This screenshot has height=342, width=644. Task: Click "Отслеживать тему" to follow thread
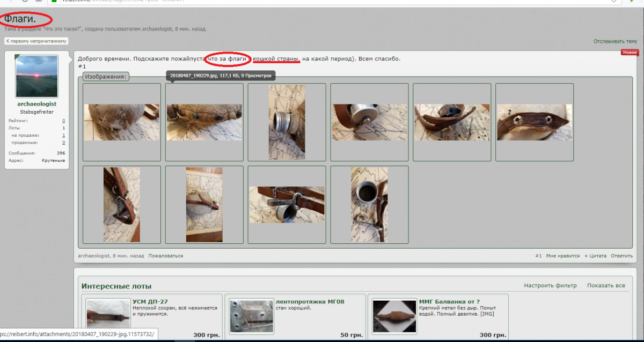tap(615, 41)
